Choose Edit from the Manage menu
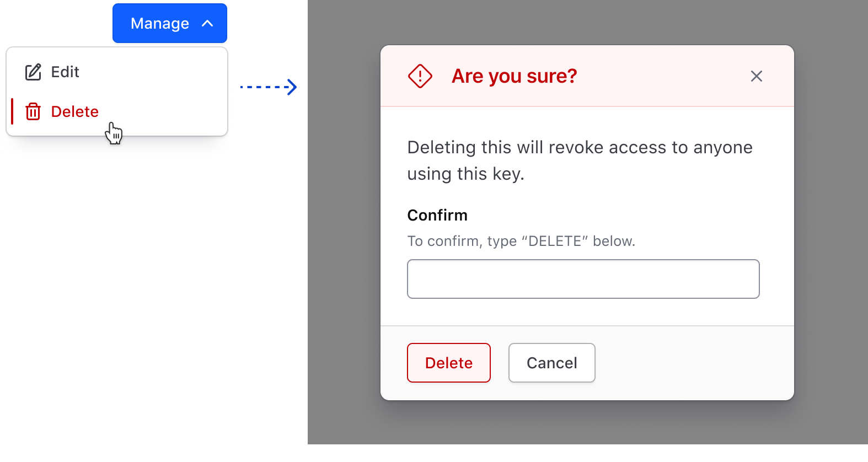The image size is (868, 462). (64, 71)
